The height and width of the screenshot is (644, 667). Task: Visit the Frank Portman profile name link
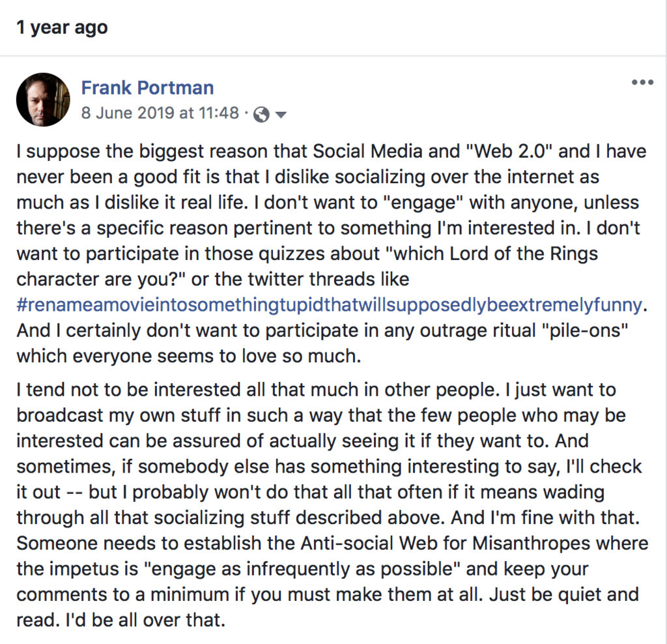147,87
